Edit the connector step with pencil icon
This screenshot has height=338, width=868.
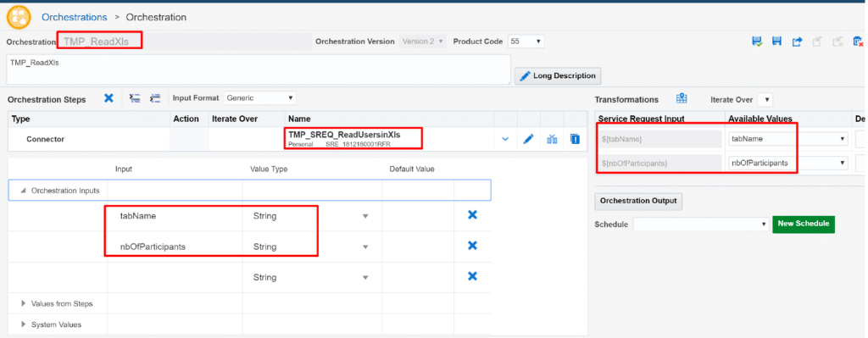point(528,140)
